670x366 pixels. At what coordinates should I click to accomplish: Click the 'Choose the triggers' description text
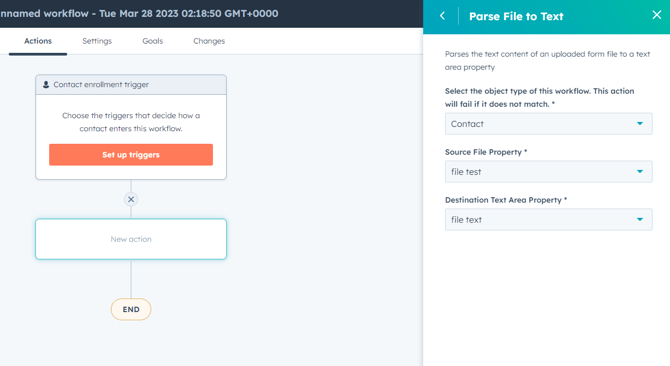click(x=131, y=122)
